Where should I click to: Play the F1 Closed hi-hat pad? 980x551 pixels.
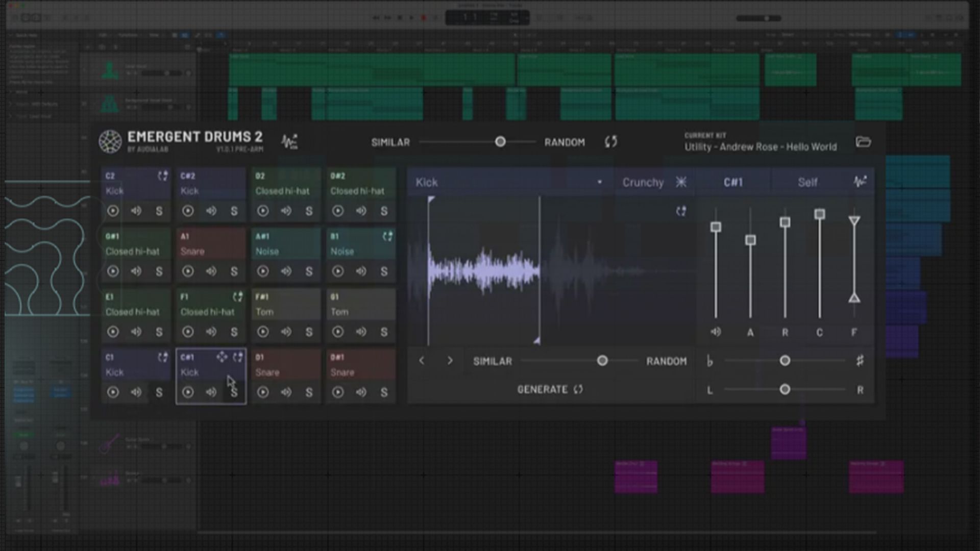pyautogui.click(x=188, y=332)
